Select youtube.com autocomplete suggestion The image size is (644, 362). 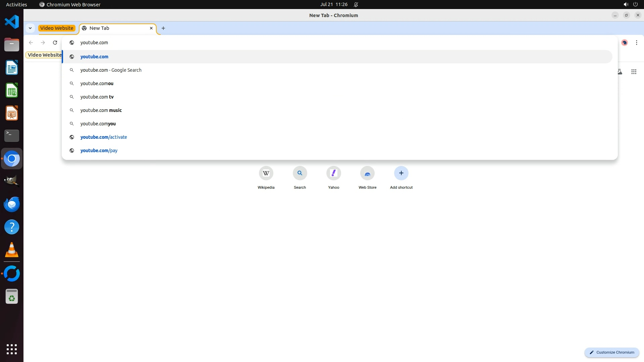(x=95, y=57)
